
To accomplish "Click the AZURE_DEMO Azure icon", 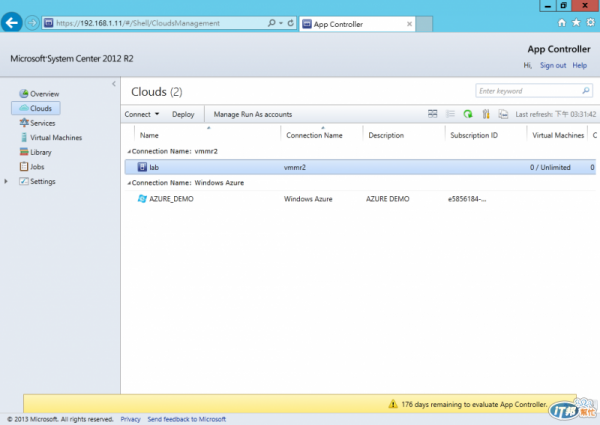I will [142, 199].
